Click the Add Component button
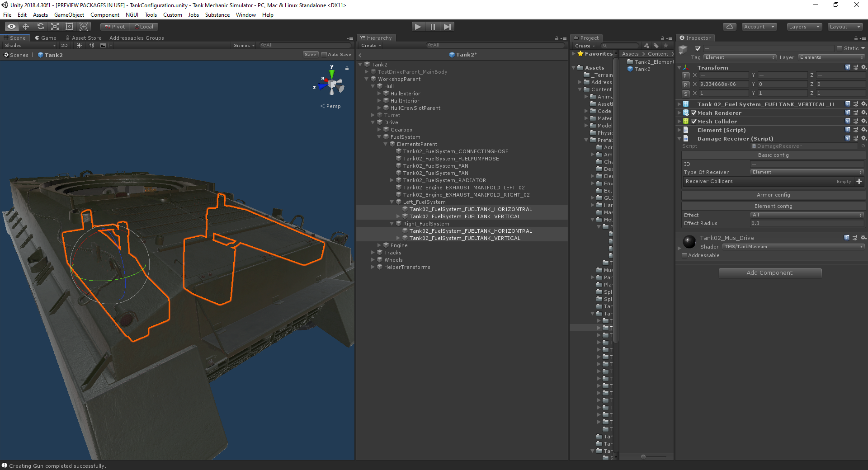868x470 pixels. pyautogui.click(x=769, y=273)
